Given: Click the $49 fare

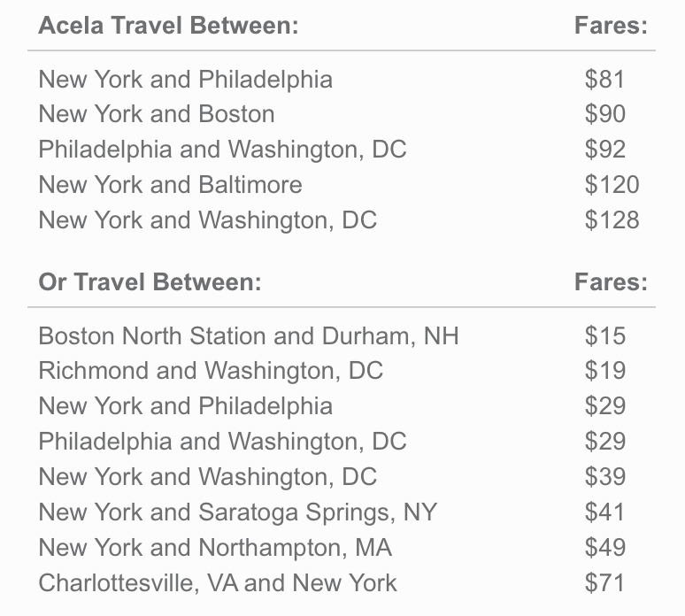Looking at the screenshot, I should click(604, 547).
